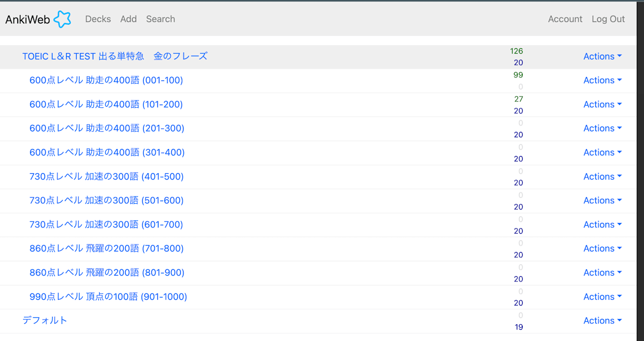
Task: Expand Actions dropdown for the (701-800) deck
Action: 602,248
